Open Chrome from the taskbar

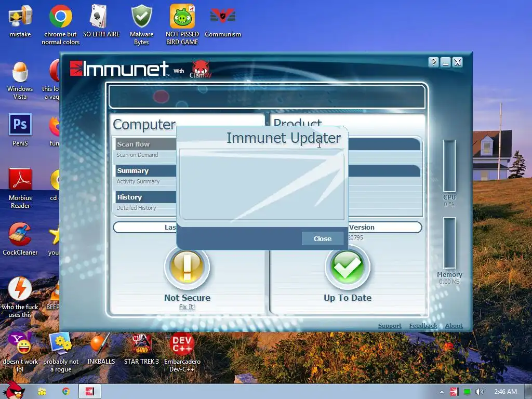coord(66,392)
